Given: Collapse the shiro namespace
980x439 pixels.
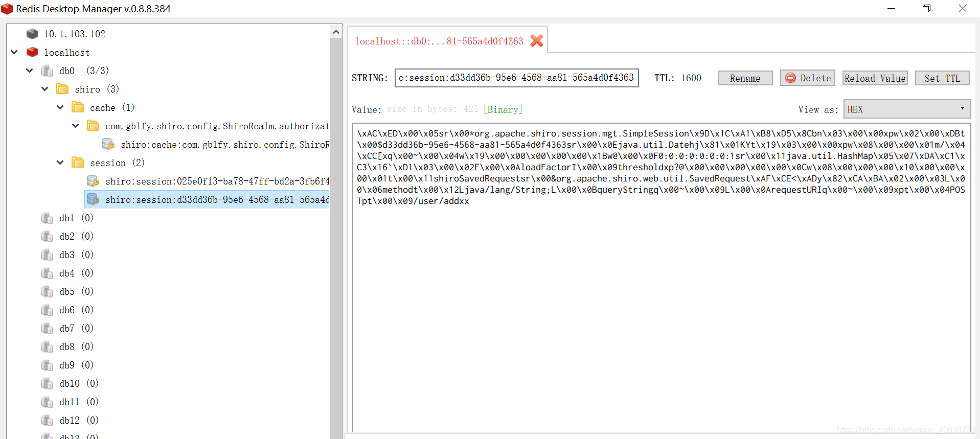Looking at the screenshot, I should coord(45,89).
